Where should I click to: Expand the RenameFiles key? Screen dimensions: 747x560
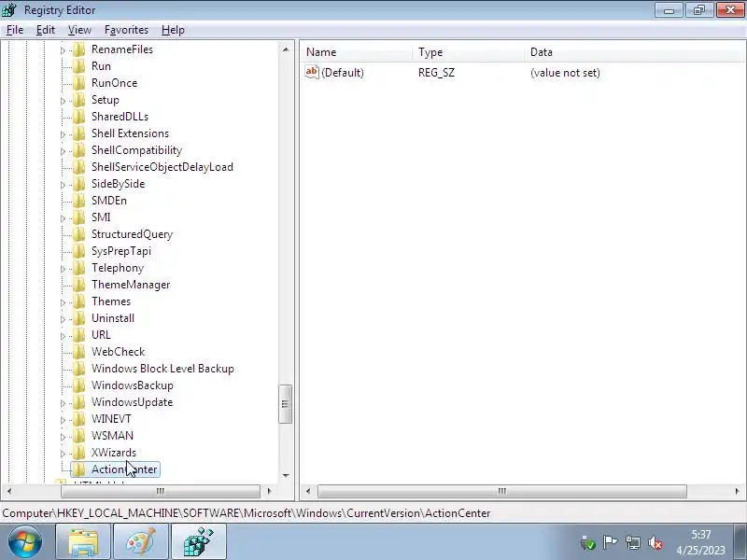pyautogui.click(x=63, y=50)
